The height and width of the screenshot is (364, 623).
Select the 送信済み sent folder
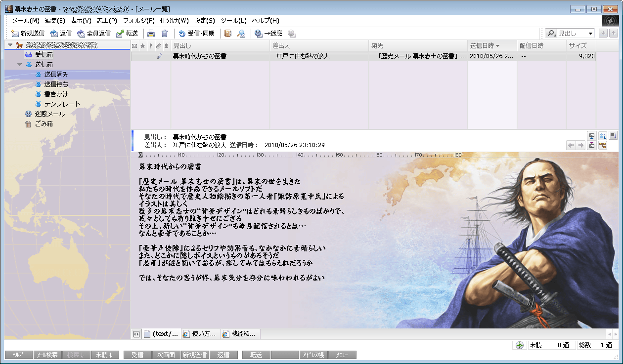pyautogui.click(x=51, y=74)
